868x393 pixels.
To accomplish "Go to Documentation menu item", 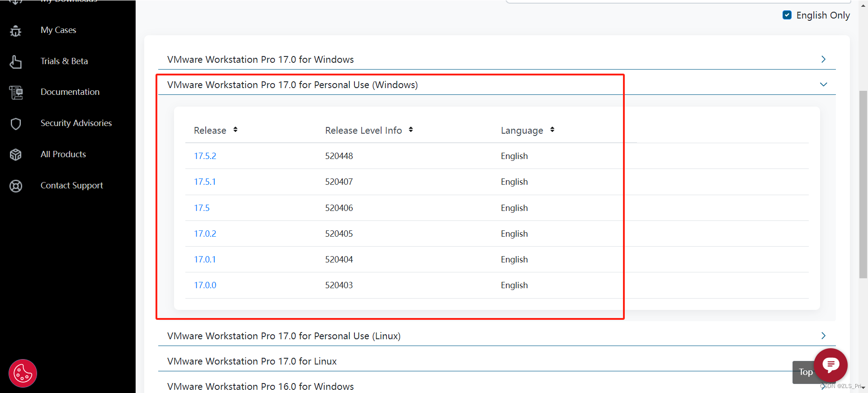I will (x=70, y=92).
